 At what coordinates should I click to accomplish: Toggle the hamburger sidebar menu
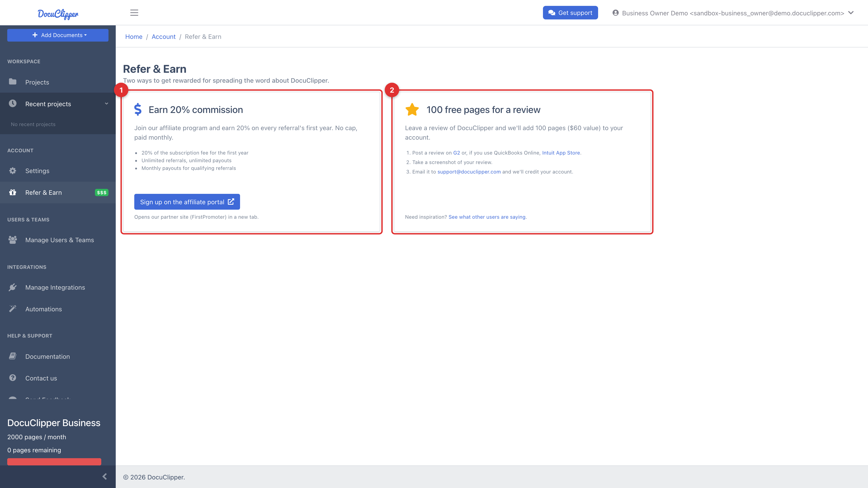(x=134, y=13)
